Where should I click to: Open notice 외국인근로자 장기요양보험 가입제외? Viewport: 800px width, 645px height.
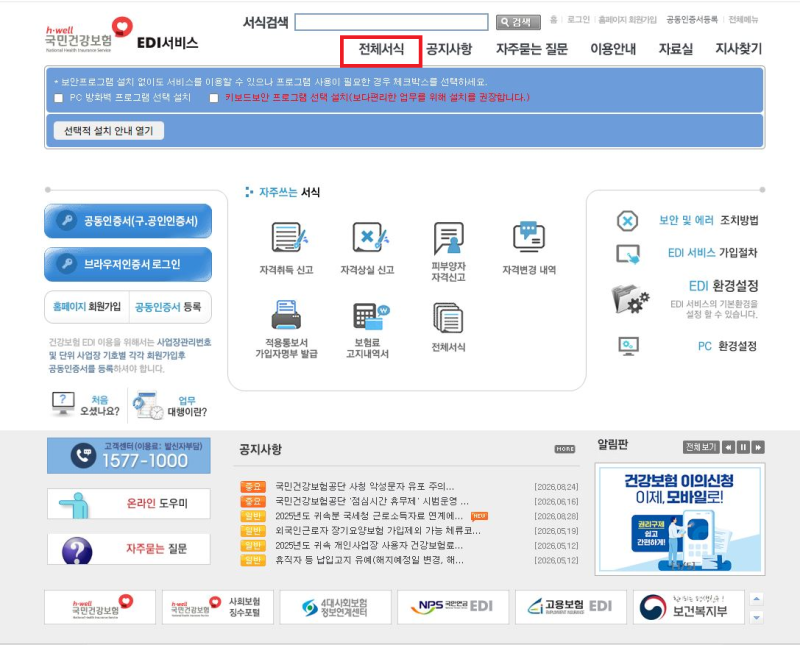click(x=378, y=531)
